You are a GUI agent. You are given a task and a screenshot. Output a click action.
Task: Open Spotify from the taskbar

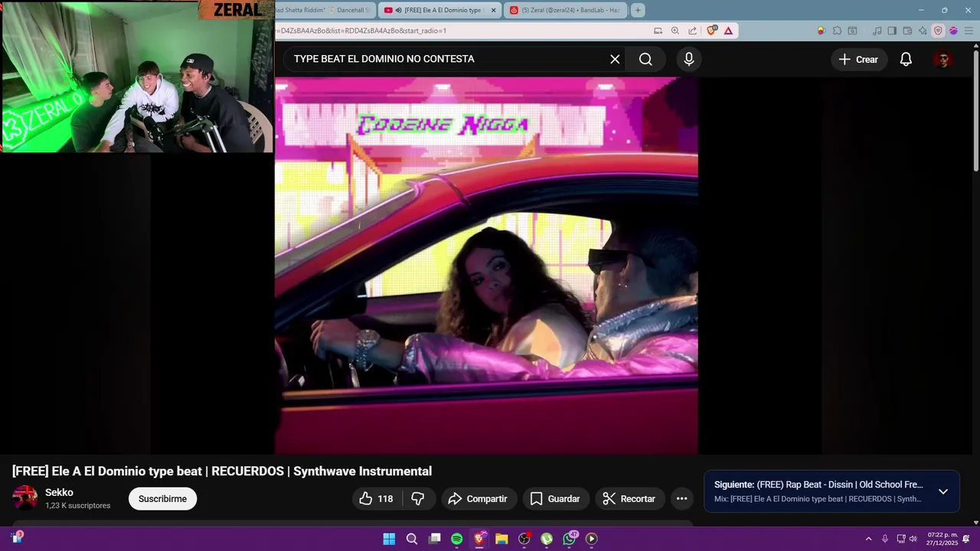pos(457,539)
